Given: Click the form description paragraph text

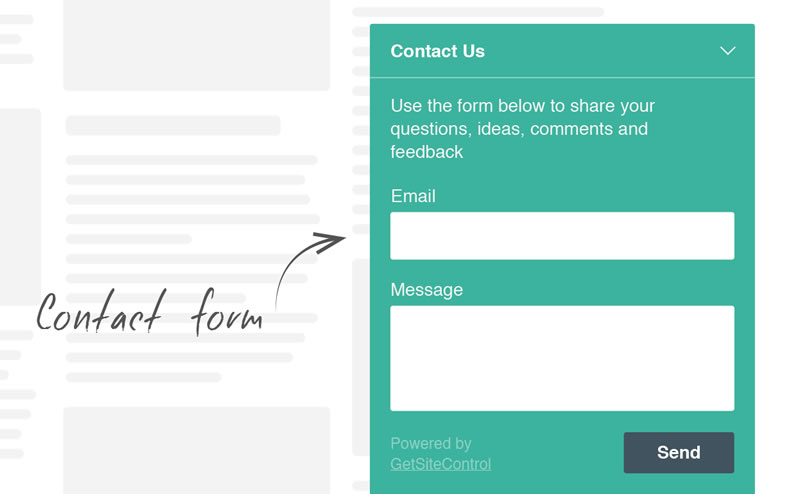Looking at the screenshot, I should 522,129.
